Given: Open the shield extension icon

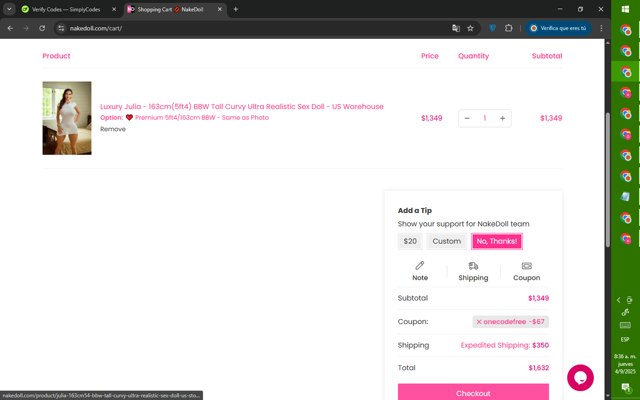Looking at the screenshot, I should pos(493,28).
